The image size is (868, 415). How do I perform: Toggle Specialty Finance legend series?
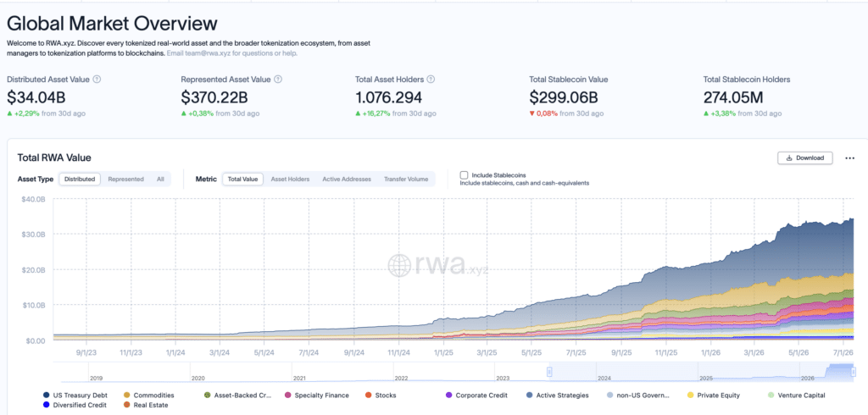coord(317,395)
